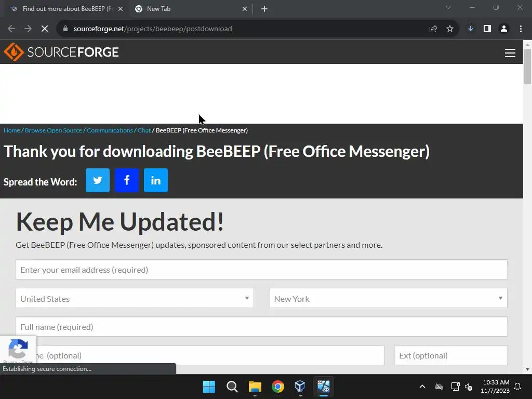Share this page icon in address bar

click(433, 29)
